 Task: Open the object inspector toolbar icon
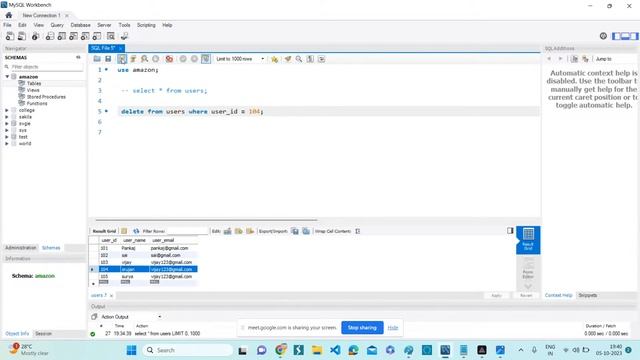36,36
